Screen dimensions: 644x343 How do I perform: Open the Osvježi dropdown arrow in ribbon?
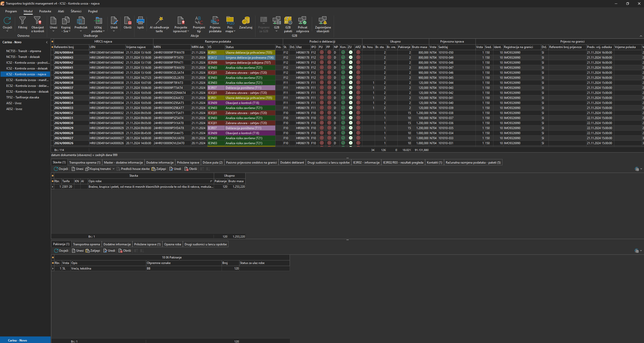pos(7,31)
